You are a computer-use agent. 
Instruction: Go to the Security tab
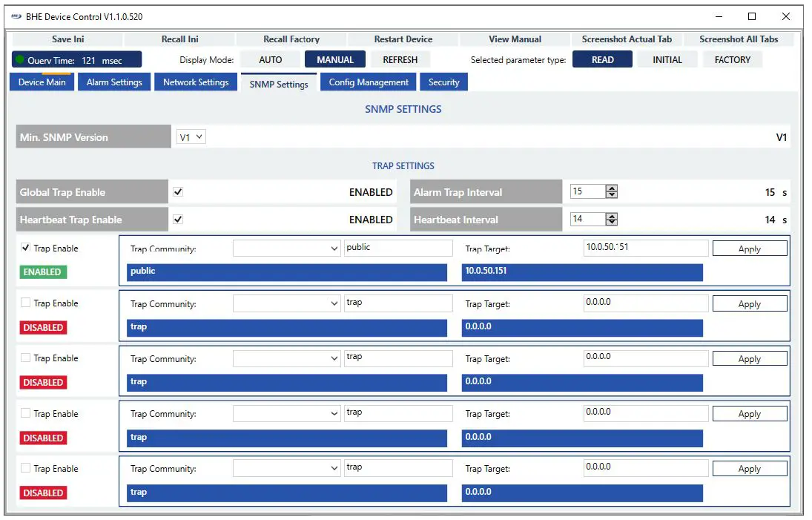pos(443,82)
